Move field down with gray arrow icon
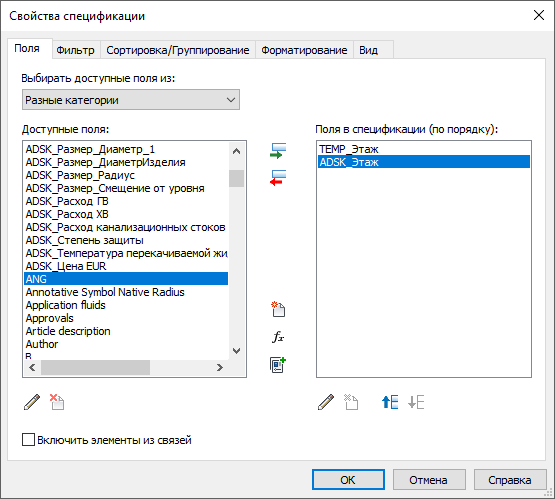555x499 pixels. click(416, 402)
